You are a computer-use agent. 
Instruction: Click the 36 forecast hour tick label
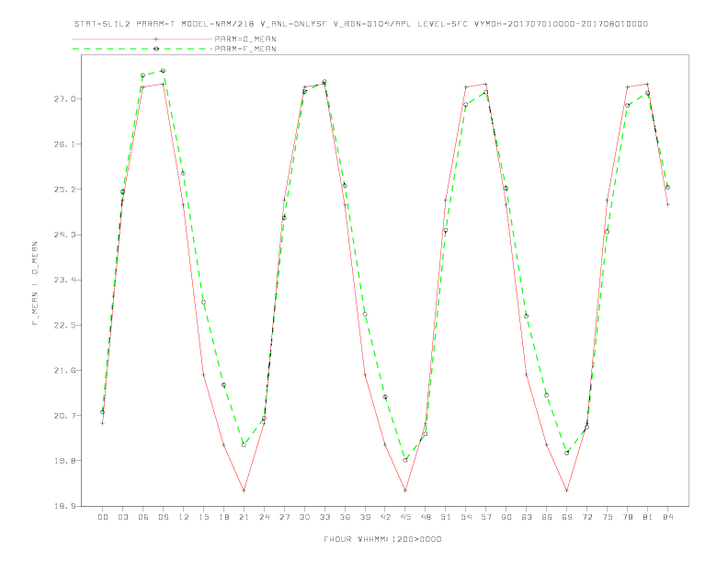[345, 517]
